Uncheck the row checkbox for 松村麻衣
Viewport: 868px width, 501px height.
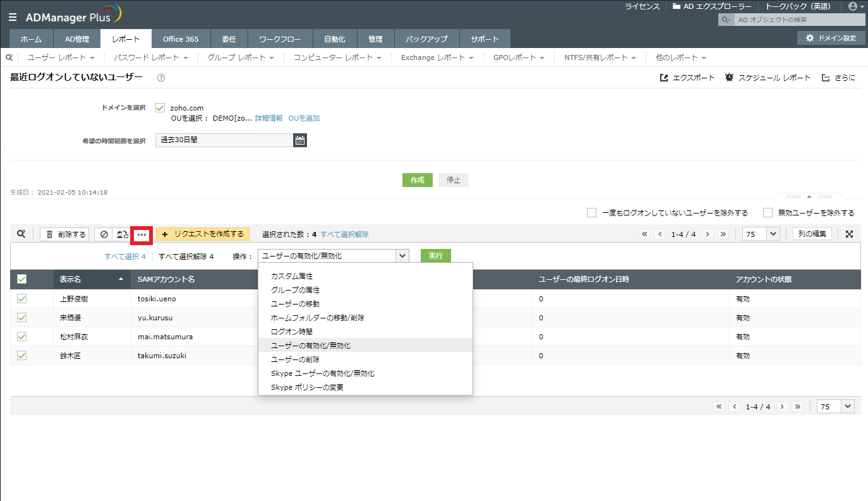point(21,337)
